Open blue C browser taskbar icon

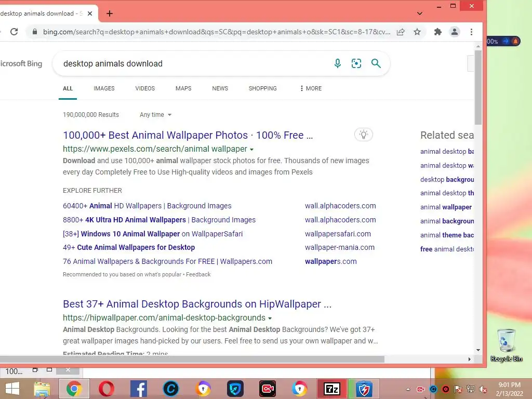coord(170,389)
